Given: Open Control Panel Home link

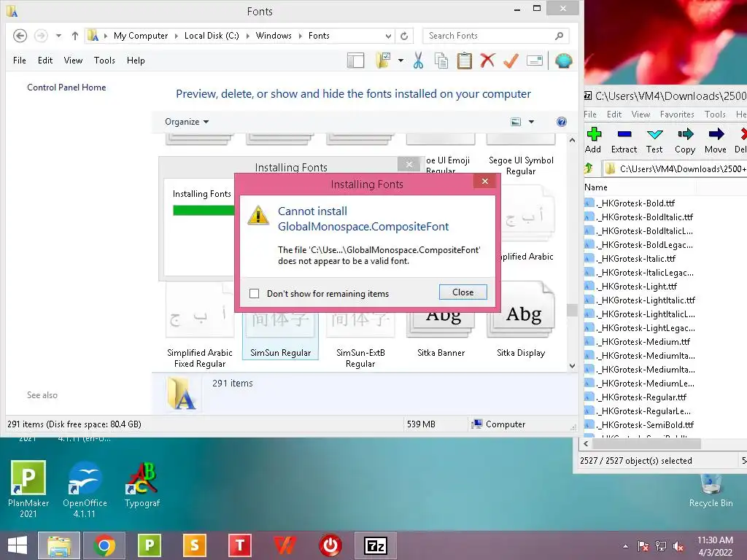Looking at the screenshot, I should click(66, 87).
